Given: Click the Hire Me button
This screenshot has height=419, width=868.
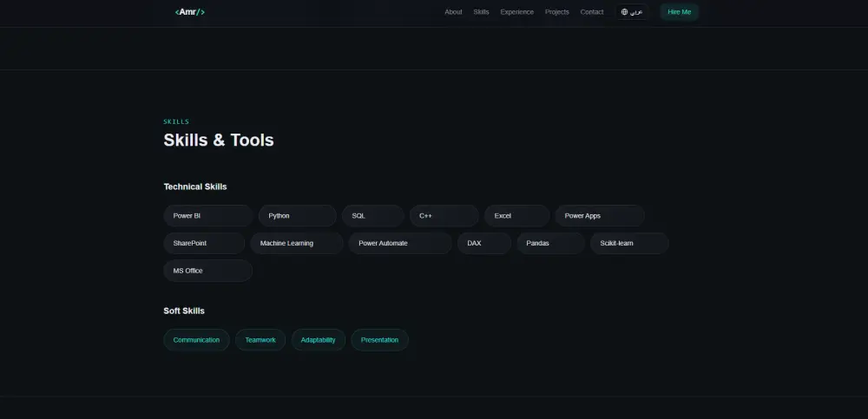Looking at the screenshot, I should [680, 12].
